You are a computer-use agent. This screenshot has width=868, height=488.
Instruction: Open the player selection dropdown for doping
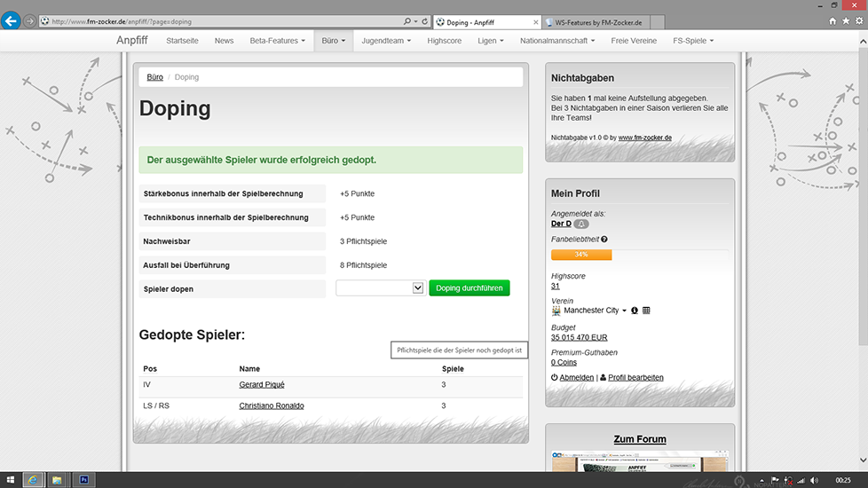click(381, 288)
